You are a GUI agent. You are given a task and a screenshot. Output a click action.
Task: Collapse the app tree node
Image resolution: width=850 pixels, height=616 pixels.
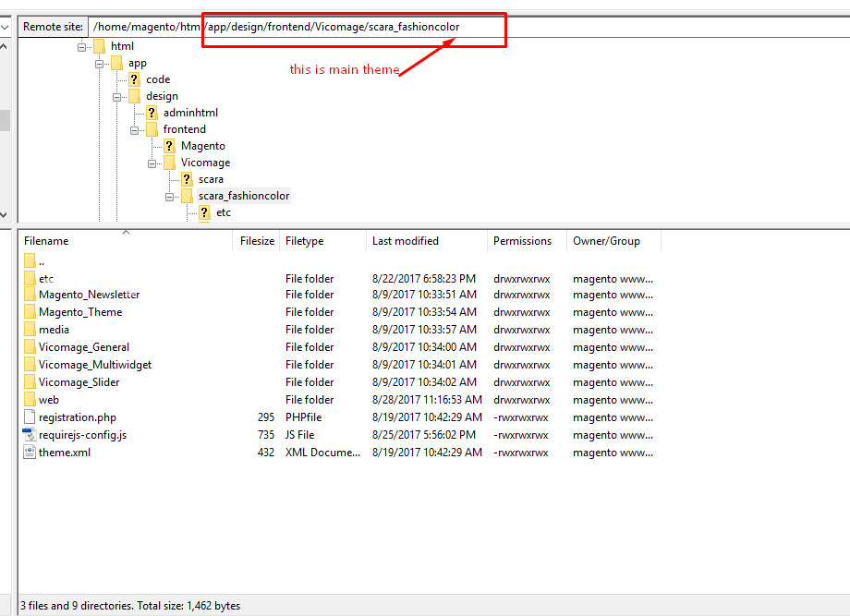(99, 64)
